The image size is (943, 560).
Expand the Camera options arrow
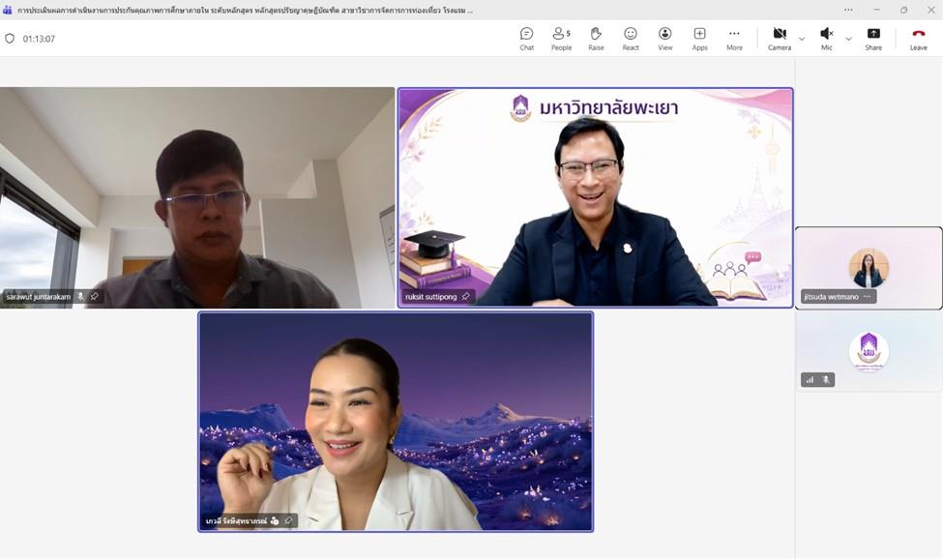802,39
